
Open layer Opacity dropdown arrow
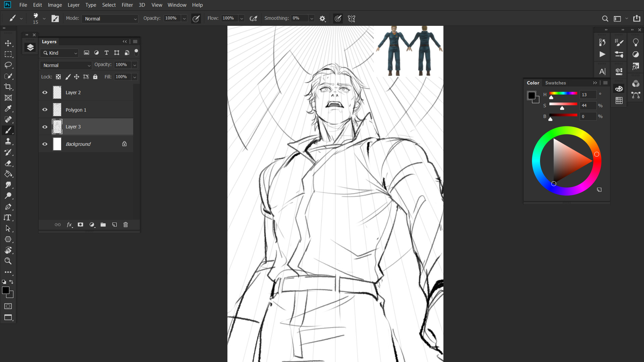coord(135,65)
